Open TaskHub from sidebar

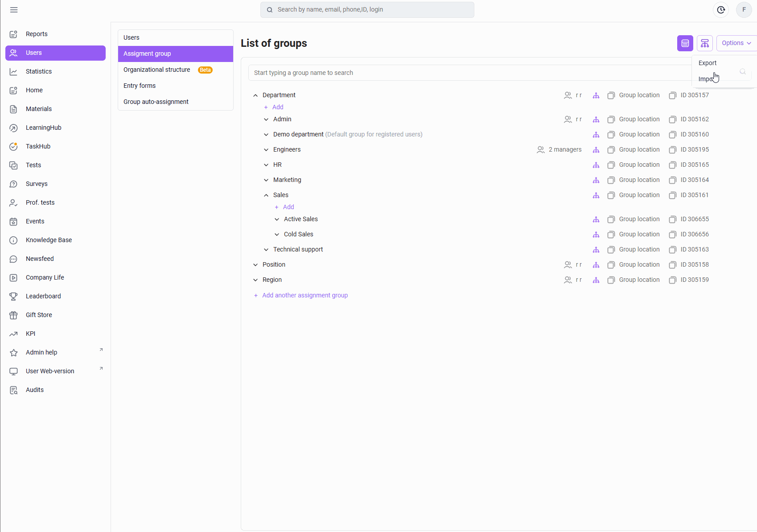point(55,146)
